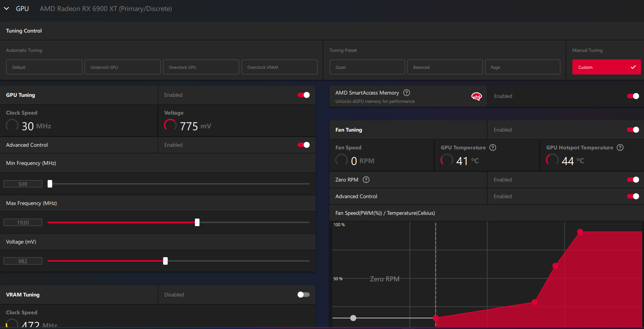Click the GPU Hotspot Temperature gauge icon

coord(552,160)
